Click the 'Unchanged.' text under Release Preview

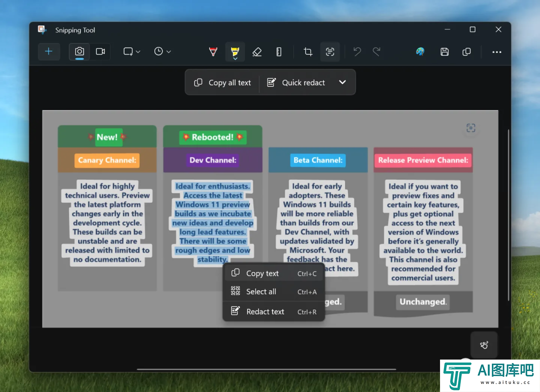click(x=423, y=302)
